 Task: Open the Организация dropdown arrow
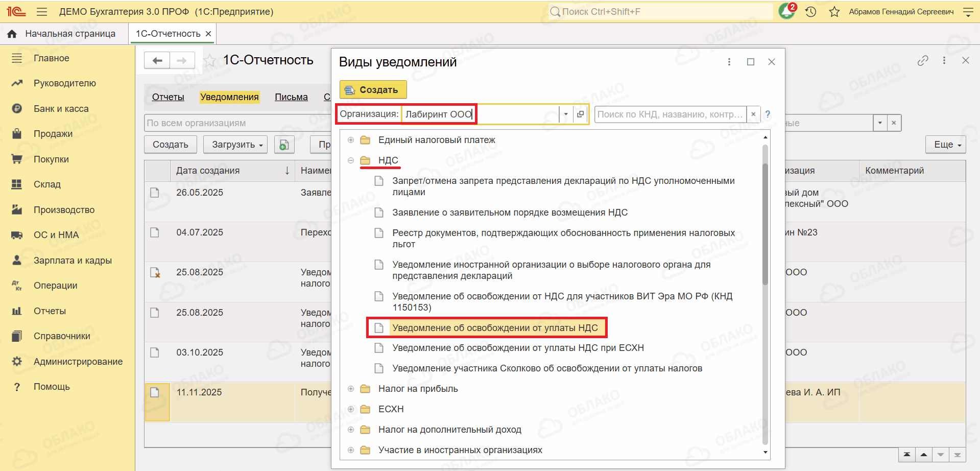coord(566,114)
